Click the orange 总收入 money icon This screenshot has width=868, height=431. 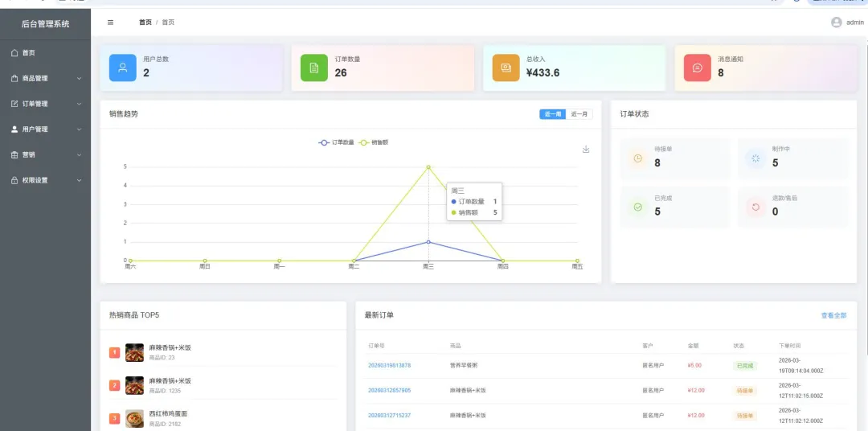(x=506, y=68)
